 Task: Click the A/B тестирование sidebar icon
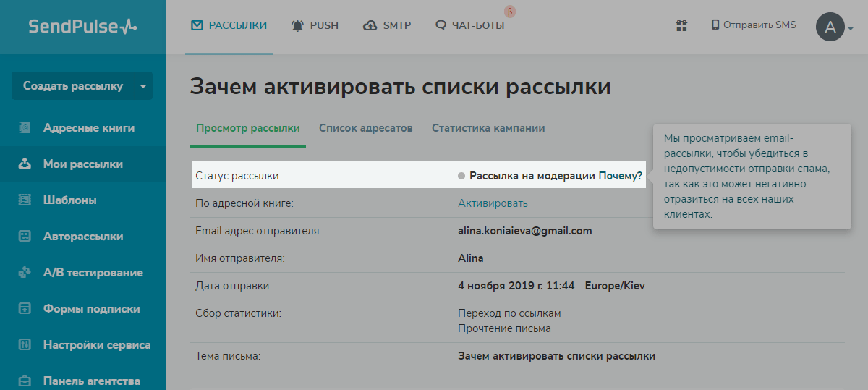click(x=25, y=273)
